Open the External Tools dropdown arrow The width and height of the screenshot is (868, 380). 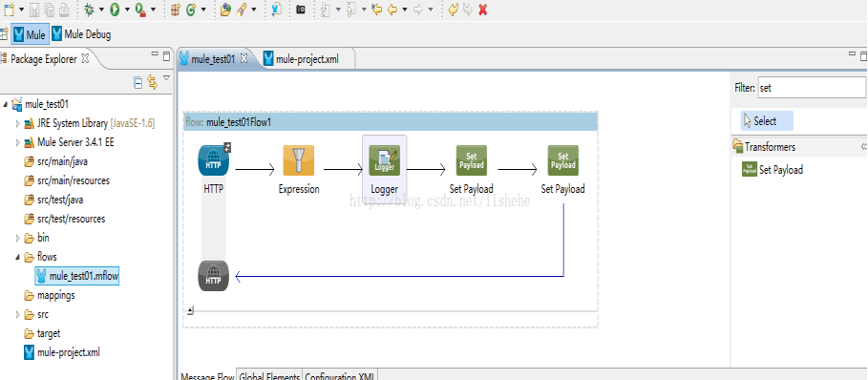(x=154, y=10)
